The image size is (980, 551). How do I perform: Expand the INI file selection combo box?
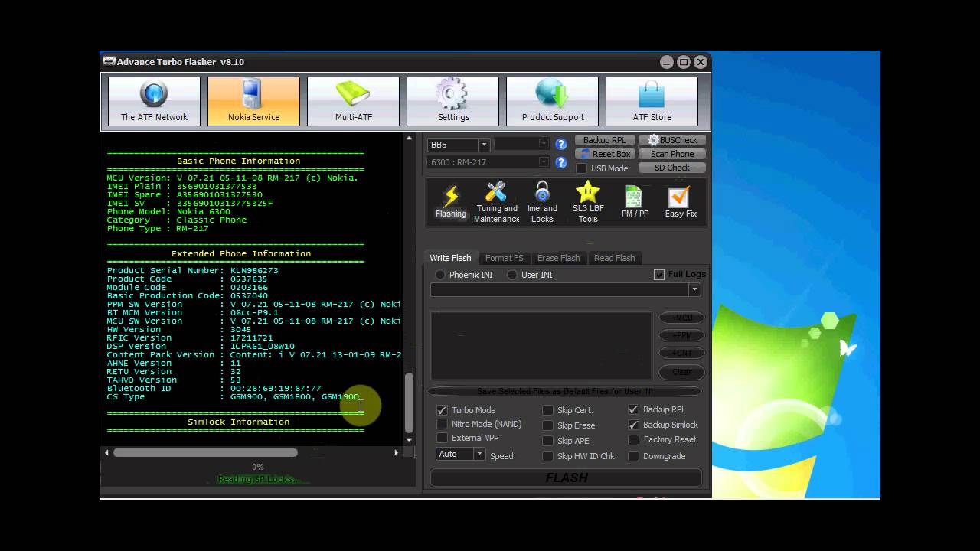click(694, 290)
